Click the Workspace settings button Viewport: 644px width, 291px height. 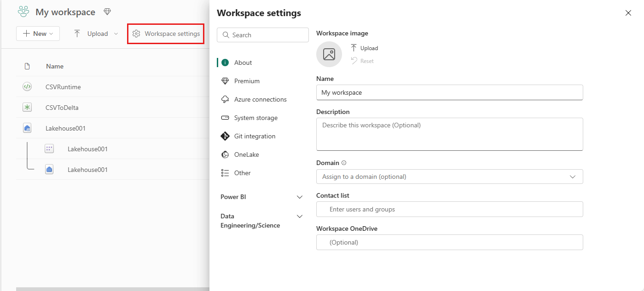(166, 34)
